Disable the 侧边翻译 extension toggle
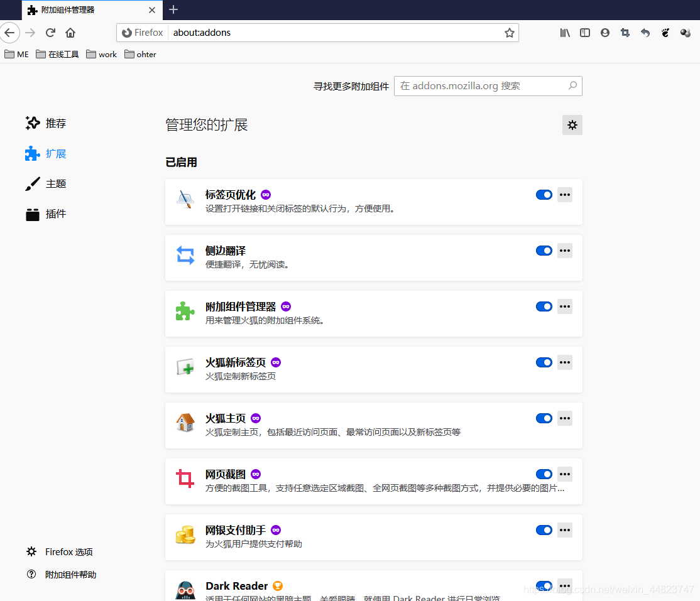Viewport: 700px width, 601px height. (x=544, y=251)
